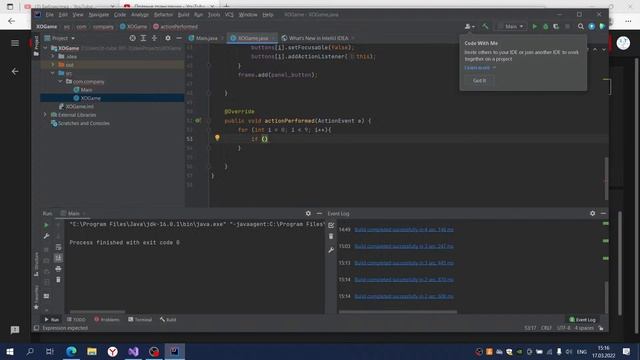Screen dimensions: 640x360
Task: Select the XOGame.java editor tab
Action: pyautogui.click(x=252, y=38)
